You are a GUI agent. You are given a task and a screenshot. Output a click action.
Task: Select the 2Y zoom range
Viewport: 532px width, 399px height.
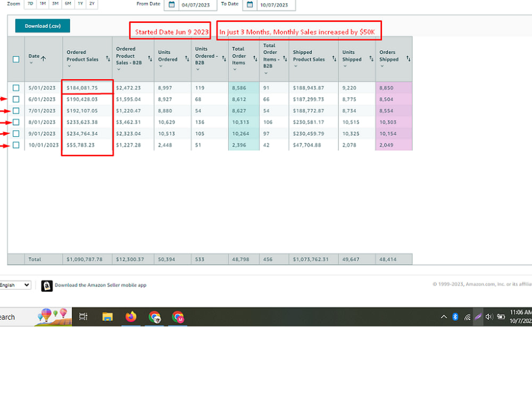[92, 4]
